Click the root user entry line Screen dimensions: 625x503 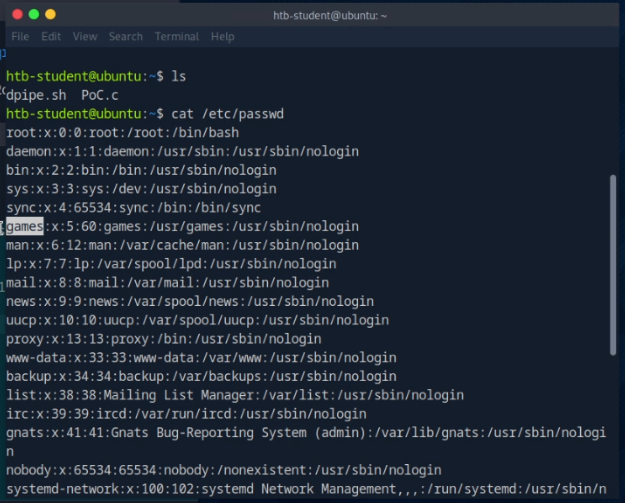[122, 133]
